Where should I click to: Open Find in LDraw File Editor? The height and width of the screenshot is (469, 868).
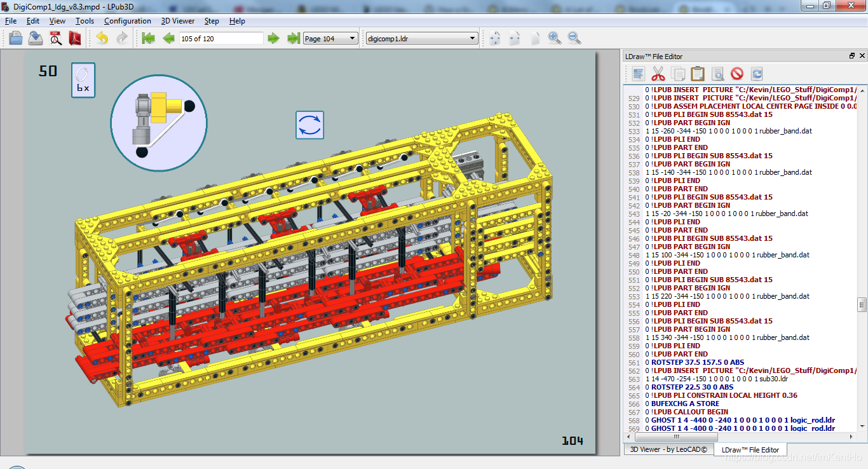point(717,74)
